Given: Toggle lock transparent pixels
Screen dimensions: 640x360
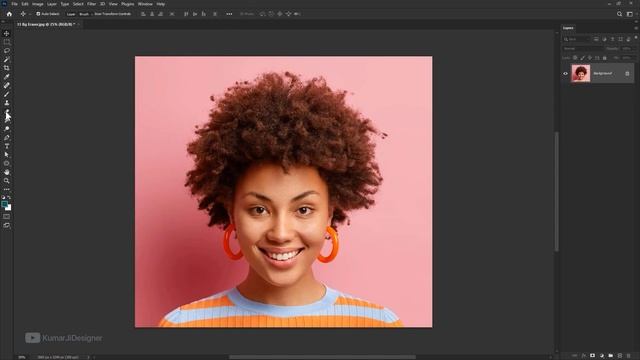Looking at the screenshot, I should (575, 58).
